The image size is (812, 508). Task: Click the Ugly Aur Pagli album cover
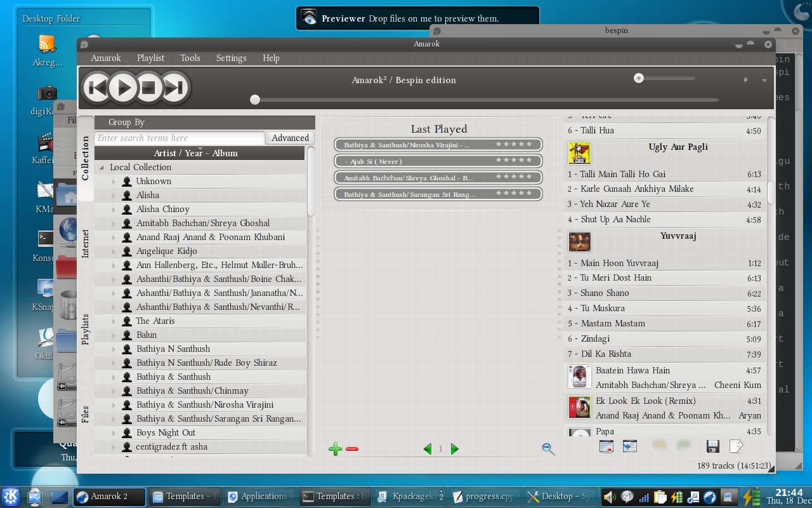click(579, 152)
